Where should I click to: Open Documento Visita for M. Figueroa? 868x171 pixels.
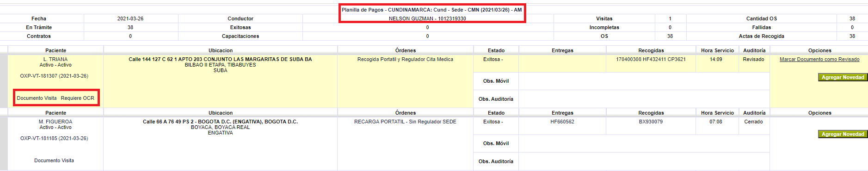coord(54,160)
